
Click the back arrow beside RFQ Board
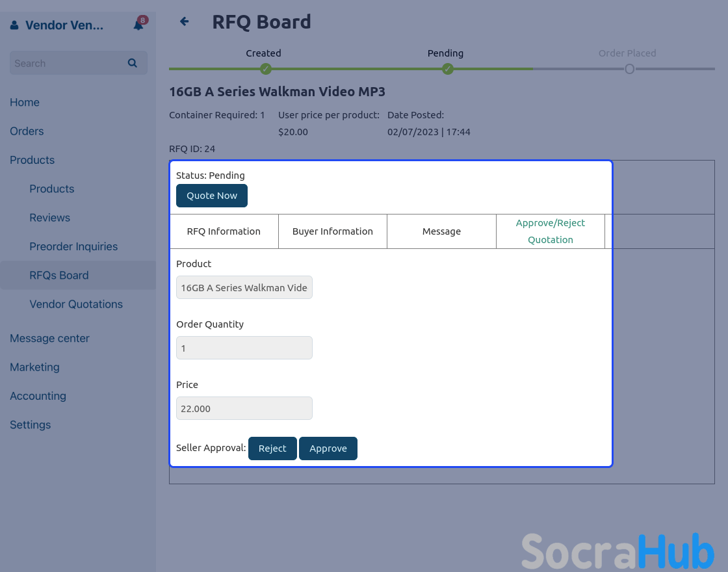click(x=185, y=21)
